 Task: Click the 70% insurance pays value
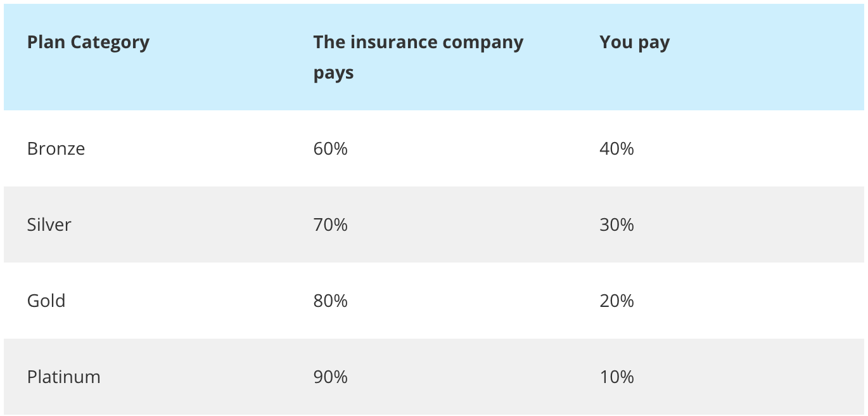[x=330, y=224]
